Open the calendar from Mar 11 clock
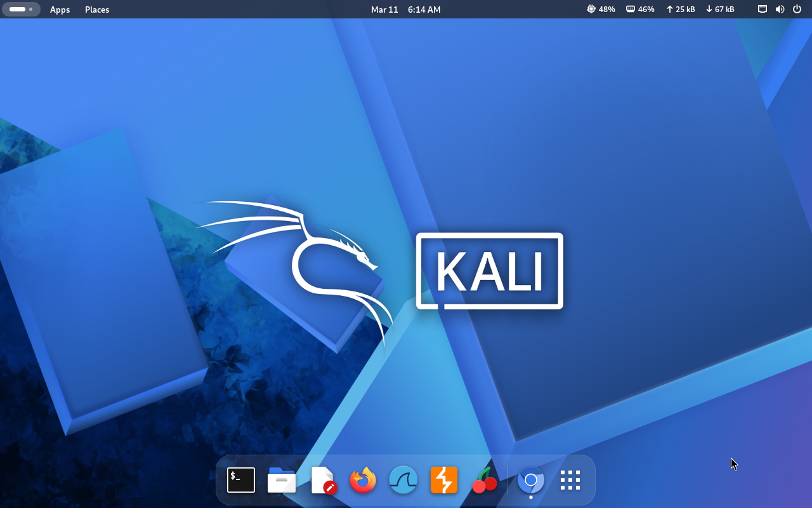 (x=405, y=10)
